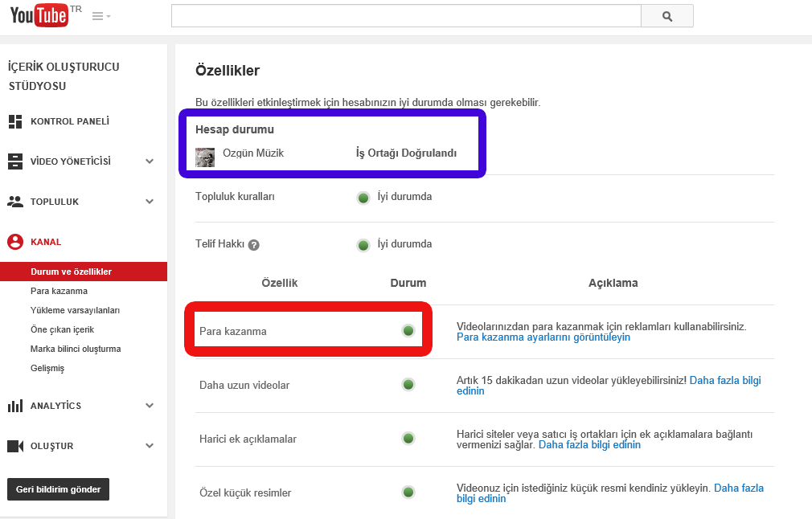This screenshot has width=812, height=519.
Task: Open Topluluk menu item
Action: click(x=55, y=202)
